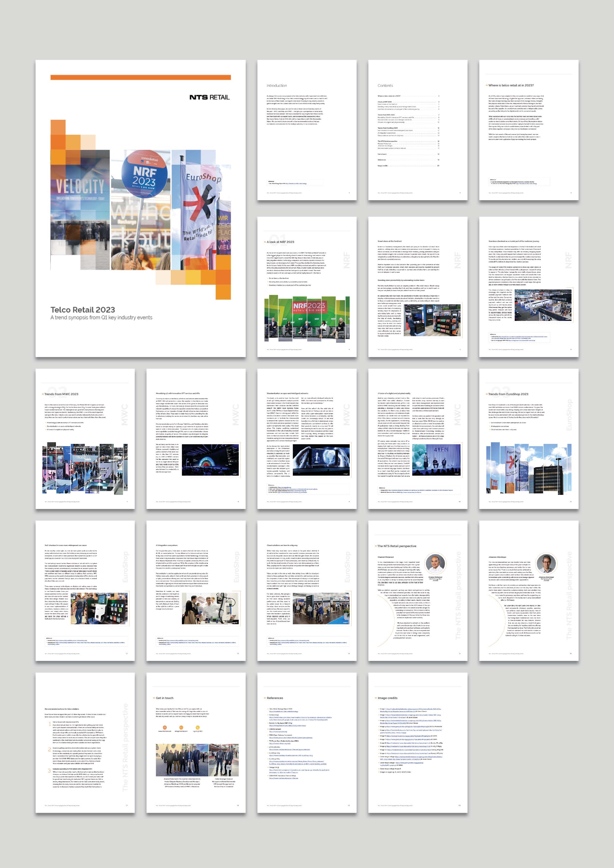The height and width of the screenshot is (868, 614).
Task: Open the camaraproject.org reference link
Action: [x=279, y=732]
